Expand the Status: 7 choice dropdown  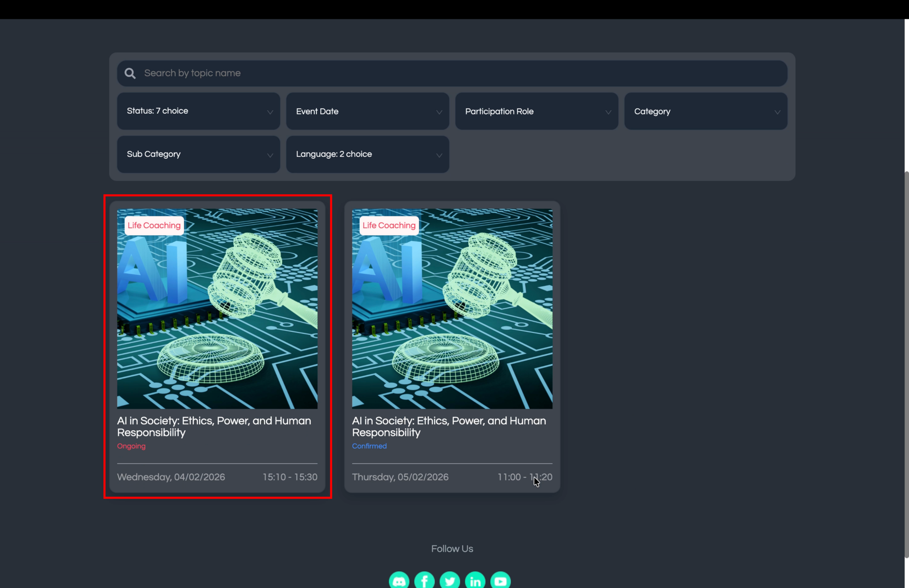coord(198,111)
